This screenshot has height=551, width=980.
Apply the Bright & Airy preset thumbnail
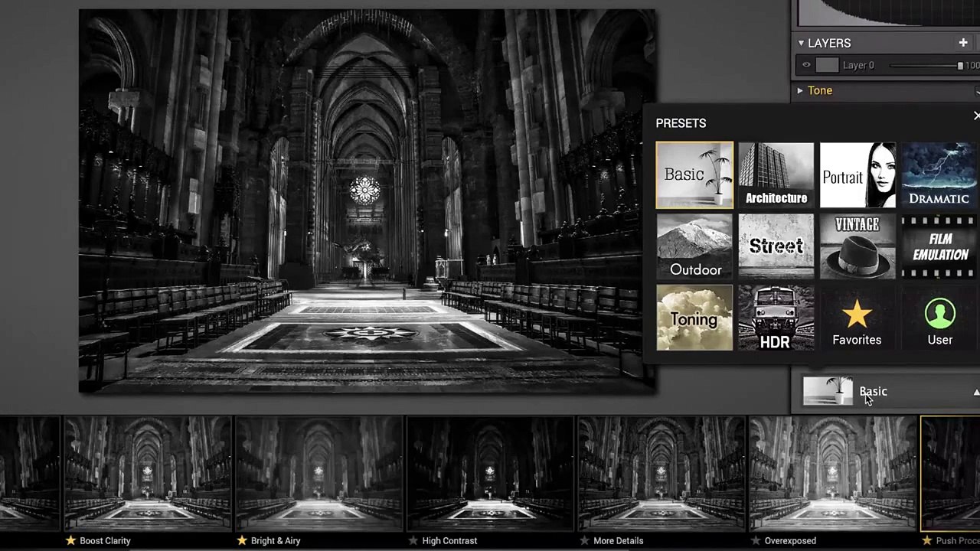pos(318,474)
